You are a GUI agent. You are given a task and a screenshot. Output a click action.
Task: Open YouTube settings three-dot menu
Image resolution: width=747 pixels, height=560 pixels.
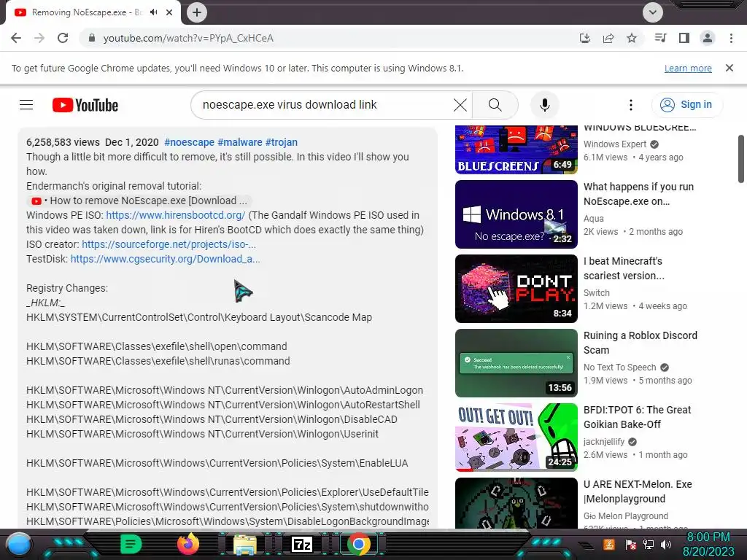(x=631, y=105)
